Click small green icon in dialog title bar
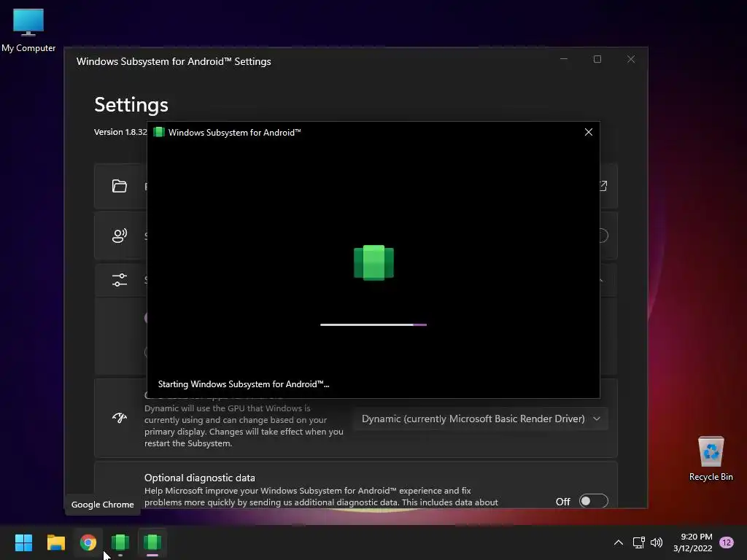This screenshot has height=560, width=747. [159, 132]
